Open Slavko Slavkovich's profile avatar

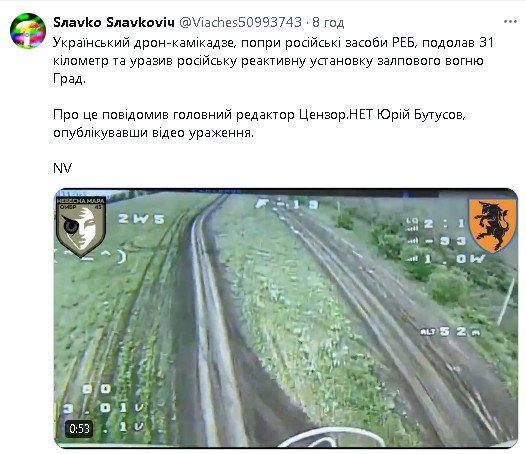tap(28, 31)
